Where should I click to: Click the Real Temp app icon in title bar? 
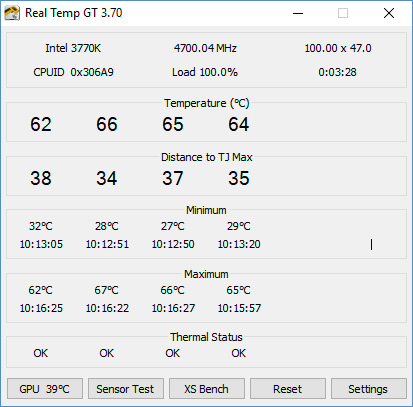click(x=12, y=13)
